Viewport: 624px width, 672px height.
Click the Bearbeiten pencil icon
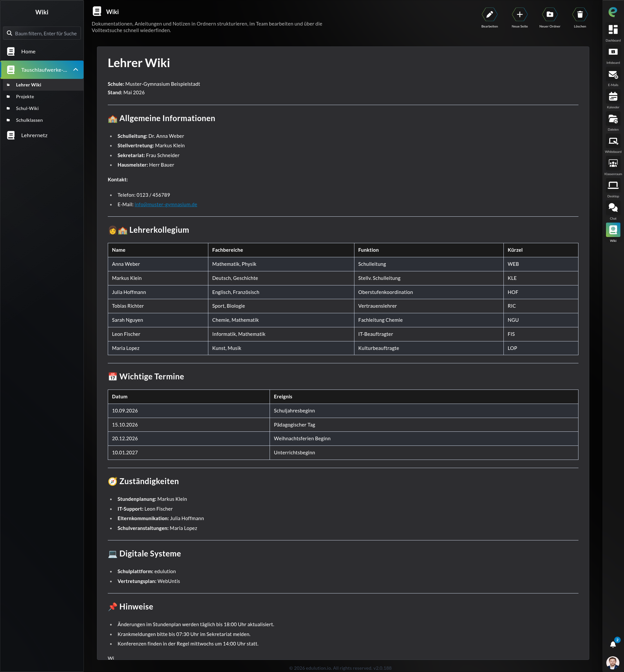pyautogui.click(x=489, y=14)
